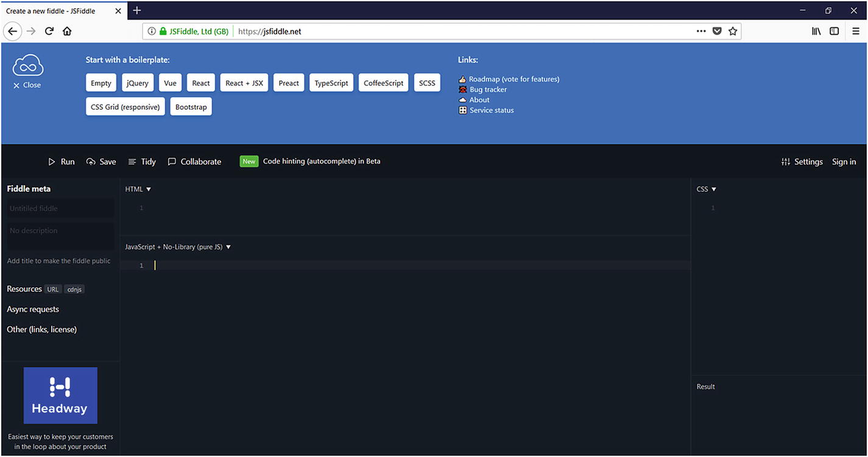This screenshot has height=457, width=868.
Task: Choose the React boilerplate
Action: pyautogui.click(x=201, y=83)
